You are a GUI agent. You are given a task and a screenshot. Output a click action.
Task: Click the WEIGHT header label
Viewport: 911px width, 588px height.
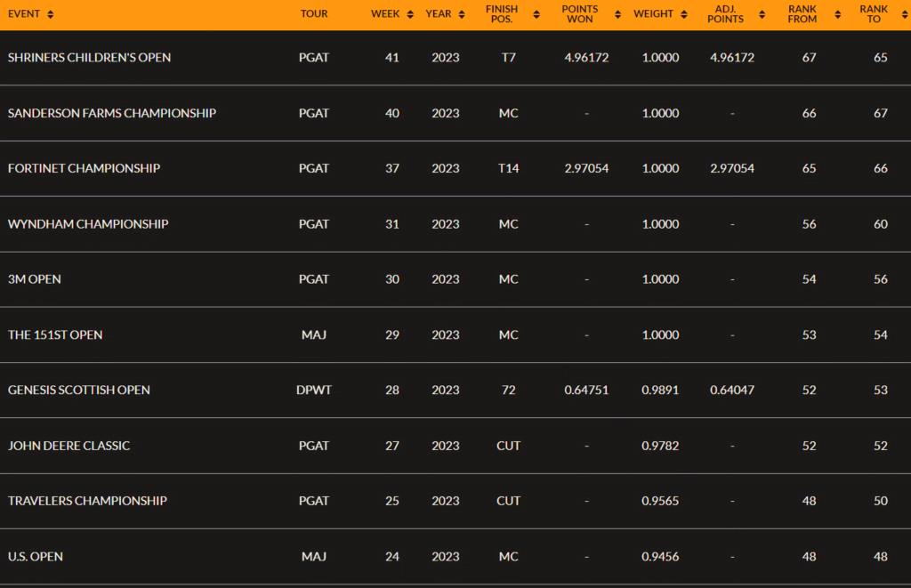tap(653, 14)
